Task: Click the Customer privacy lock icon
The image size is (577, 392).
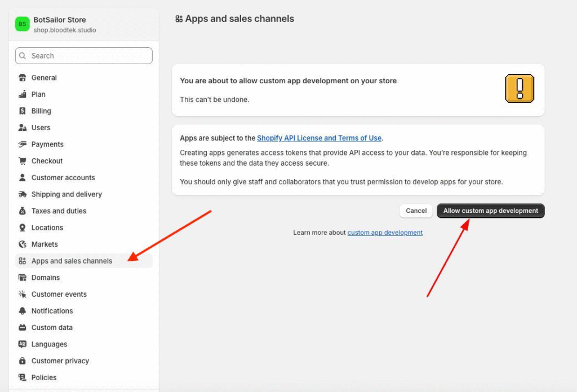Action: (23, 361)
